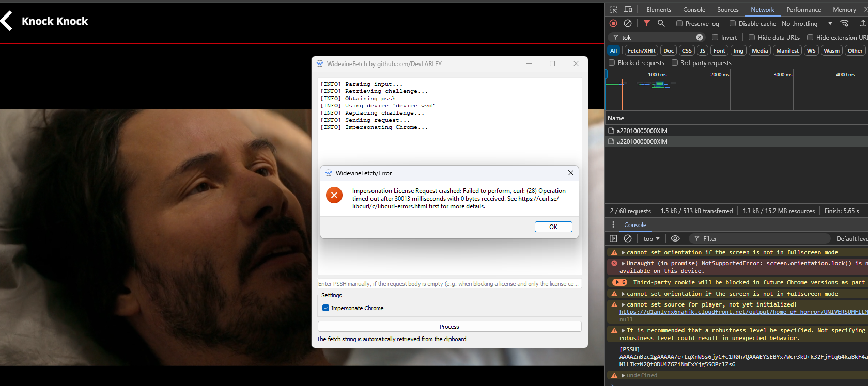Expand the grouped third-party cookie warnings
The width and height of the screenshot is (868, 386).
(619, 282)
